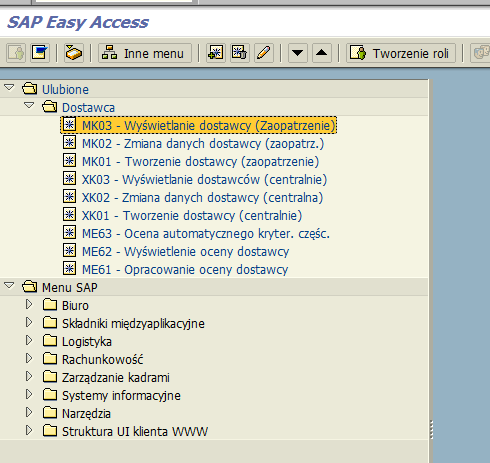Click the Tworzenie roli button
The width and height of the screenshot is (490, 463).
pyautogui.click(x=401, y=53)
